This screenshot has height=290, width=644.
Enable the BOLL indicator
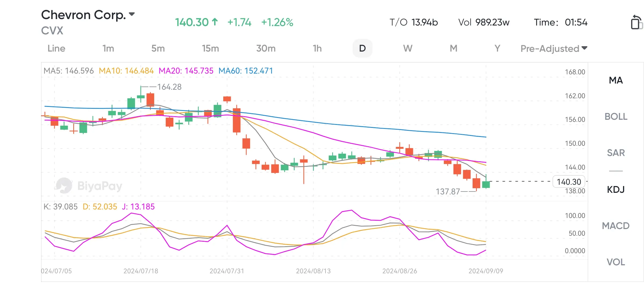click(x=616, y=117)
